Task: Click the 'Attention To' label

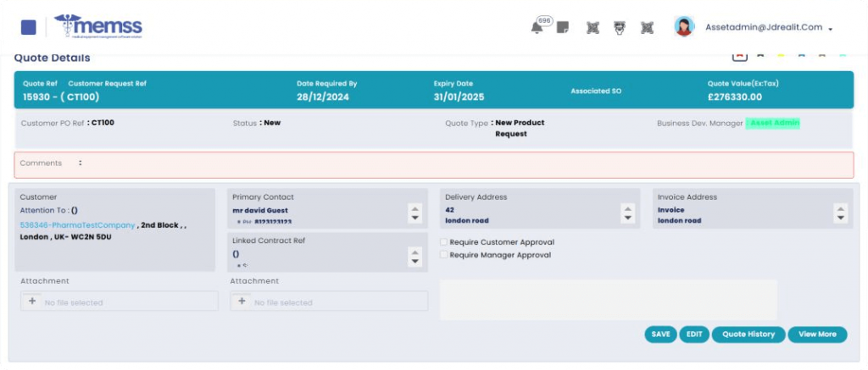Action: pyautogui.click(x=42, y=210)
